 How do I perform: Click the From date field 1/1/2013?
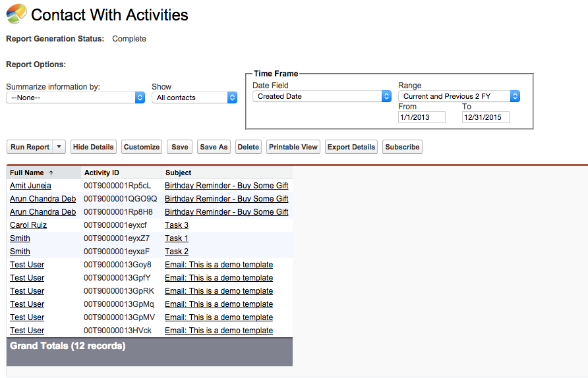pyautogui.click(x=422, y=117)
